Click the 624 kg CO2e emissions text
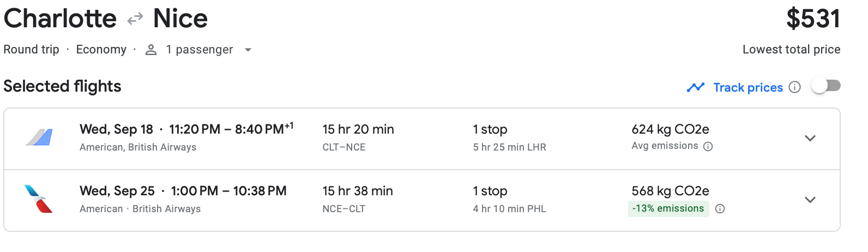Image resolution: width=868 pixels, height=252 pixels. pos(670,130)
